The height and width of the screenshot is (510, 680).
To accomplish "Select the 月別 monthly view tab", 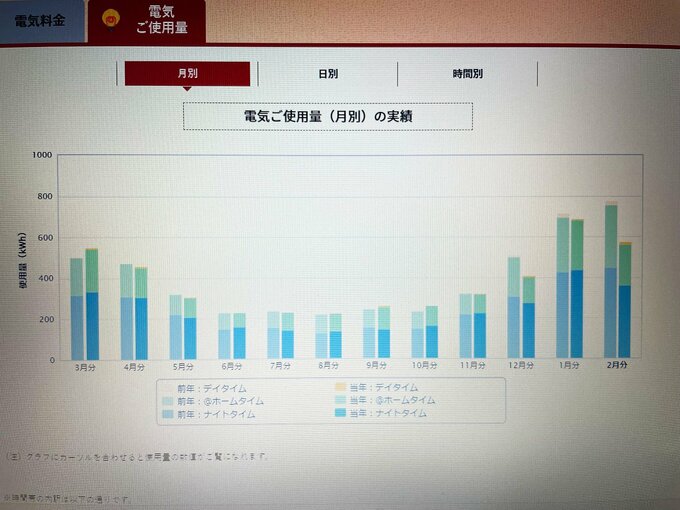I will point(187,74).
